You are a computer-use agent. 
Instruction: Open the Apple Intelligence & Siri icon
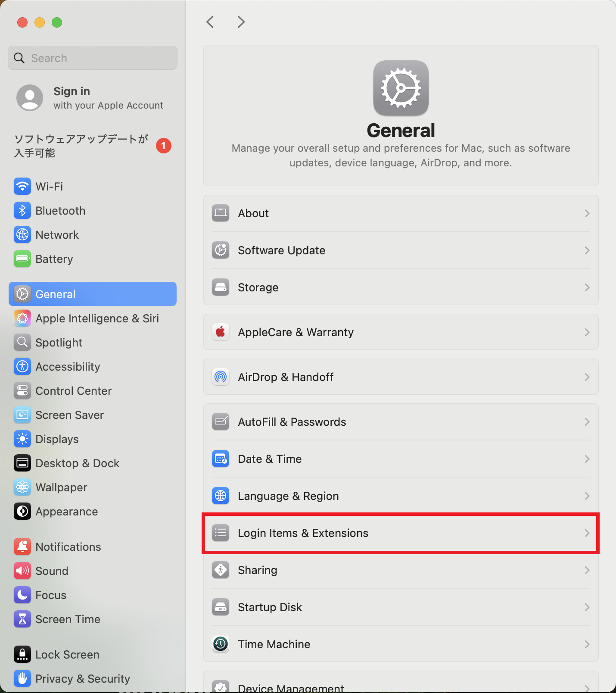[x=22, y=318]
